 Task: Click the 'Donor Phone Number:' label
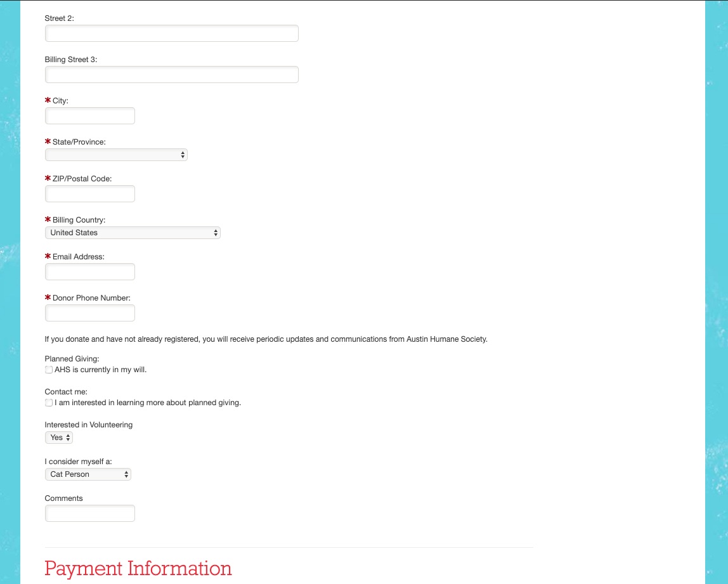click(x=91, y=298)
